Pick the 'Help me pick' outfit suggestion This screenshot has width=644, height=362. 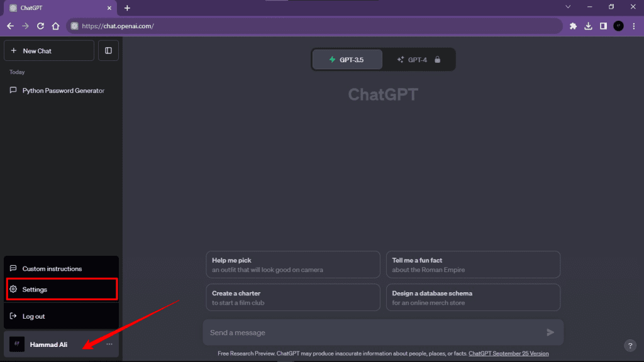pyautogui.click(x=293, y=265)
